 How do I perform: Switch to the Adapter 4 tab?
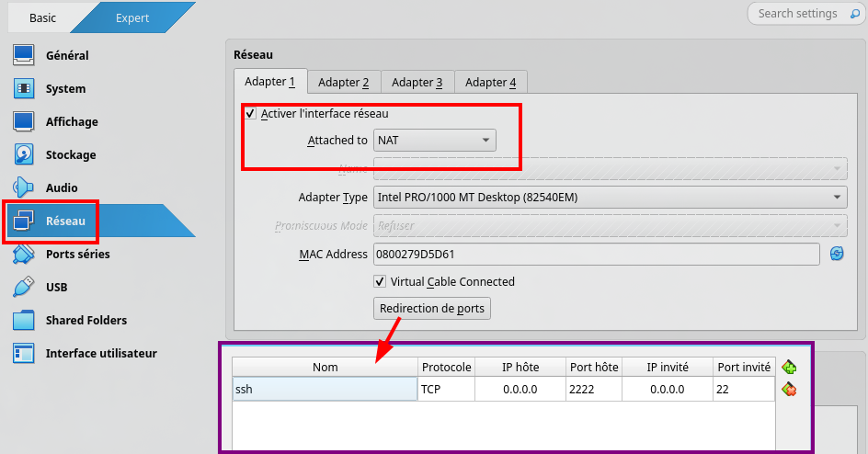tap(491, 83)
